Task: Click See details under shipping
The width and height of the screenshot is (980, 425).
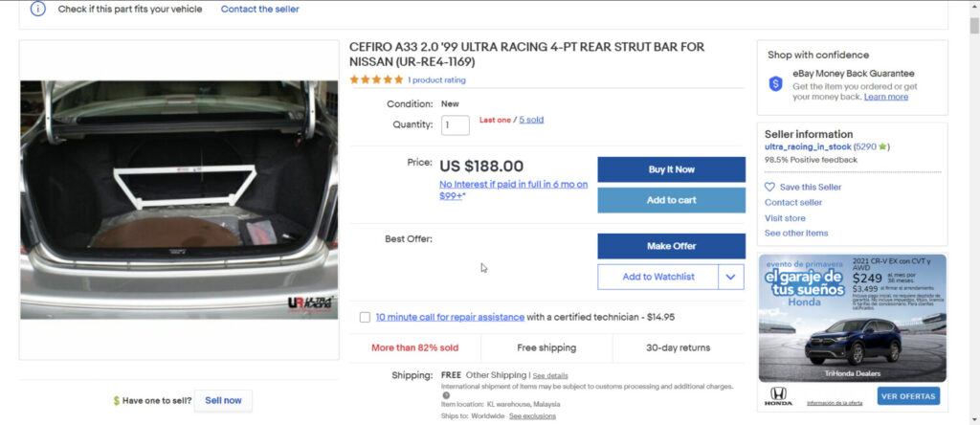Action: [x=550, y=375]
